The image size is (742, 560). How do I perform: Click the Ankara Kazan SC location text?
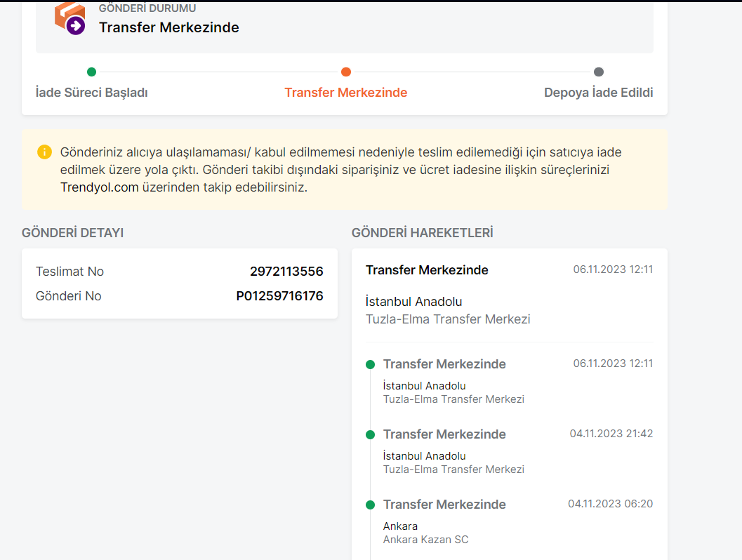425,540
